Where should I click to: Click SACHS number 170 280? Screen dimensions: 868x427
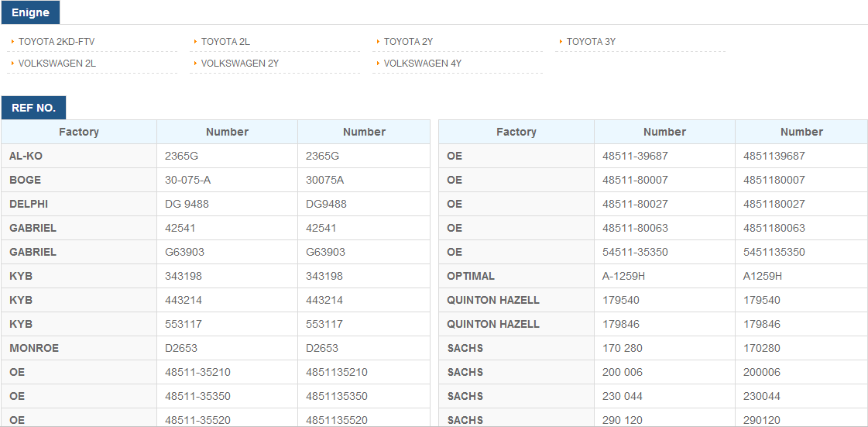click(623, 349)
